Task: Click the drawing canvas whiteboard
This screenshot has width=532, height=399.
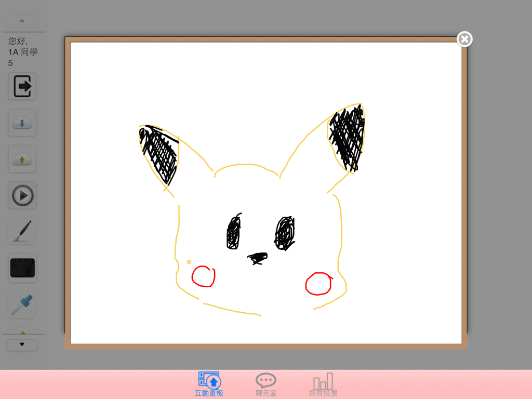Action: click(x=266, y=193)
